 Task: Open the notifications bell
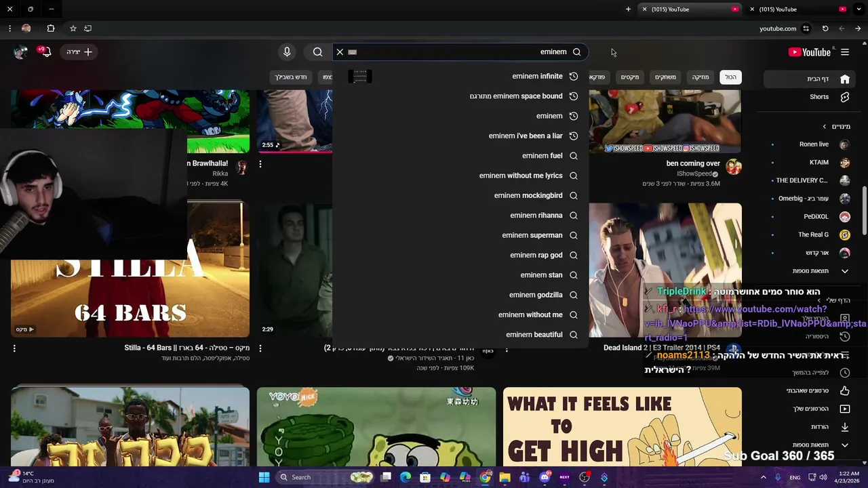45,52
